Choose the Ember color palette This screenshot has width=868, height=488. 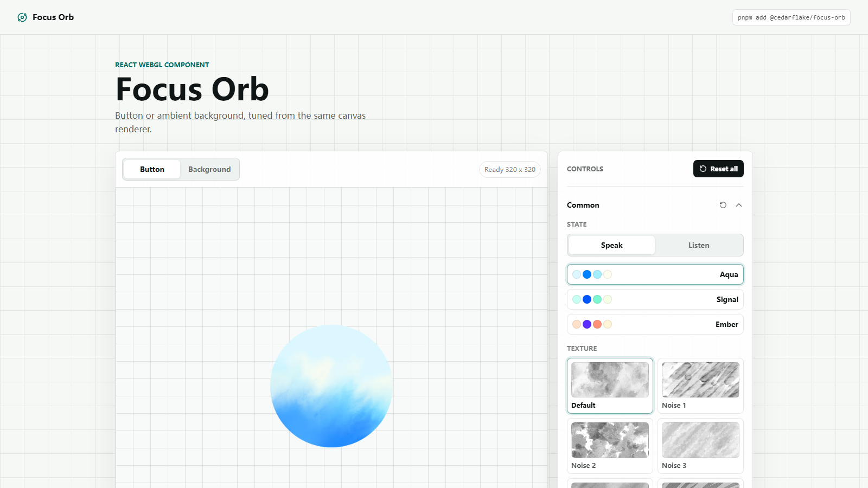click(x=655, y=324)
